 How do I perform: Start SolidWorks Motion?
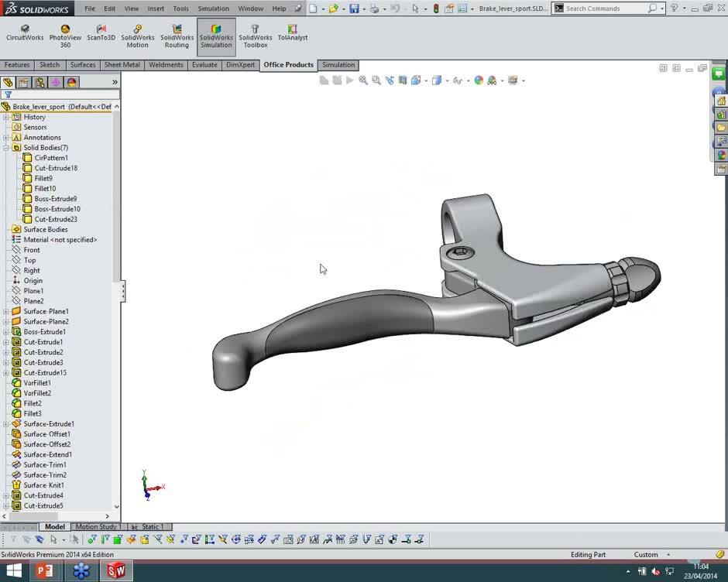pos(137,33)
